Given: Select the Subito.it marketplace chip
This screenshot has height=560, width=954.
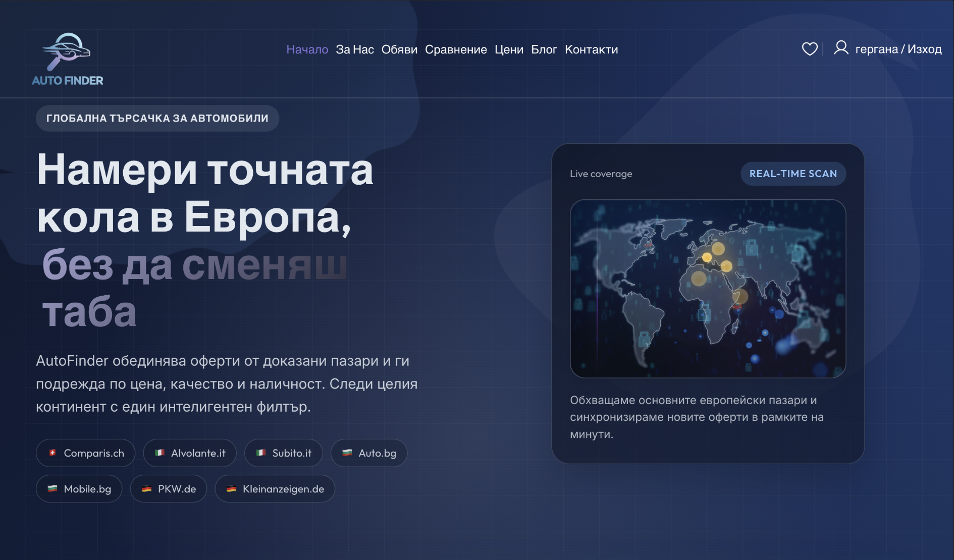Looking at the screenshot, I should [x=284, y=453].
